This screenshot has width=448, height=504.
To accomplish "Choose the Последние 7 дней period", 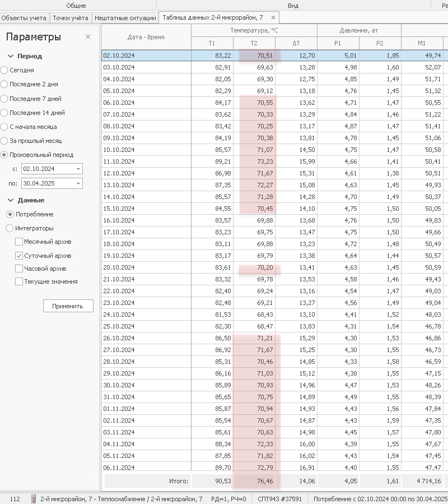I will click(4, 99).
